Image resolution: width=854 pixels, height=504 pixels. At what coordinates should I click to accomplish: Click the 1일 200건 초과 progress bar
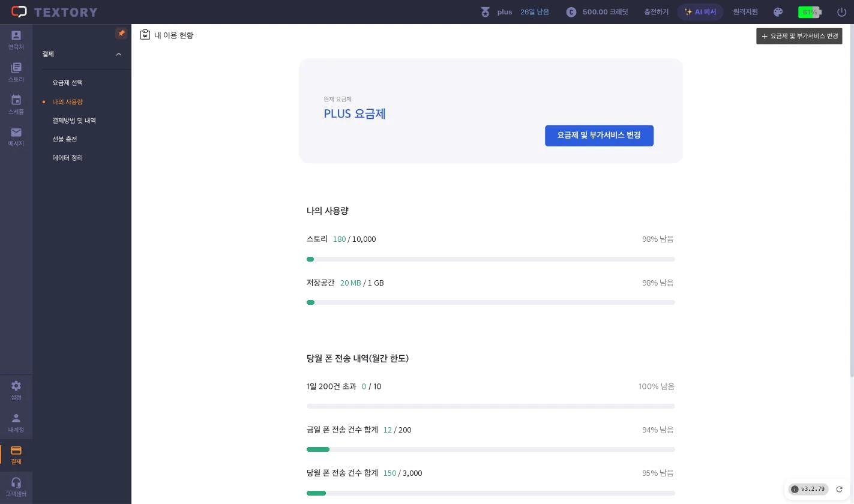pyautogui.click(x=491, y=406)
